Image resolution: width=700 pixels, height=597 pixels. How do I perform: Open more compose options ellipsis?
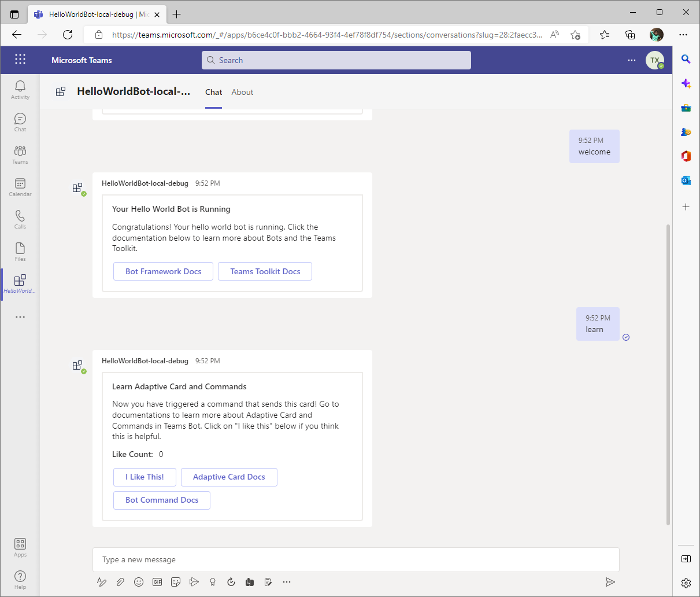pos(287,582)
